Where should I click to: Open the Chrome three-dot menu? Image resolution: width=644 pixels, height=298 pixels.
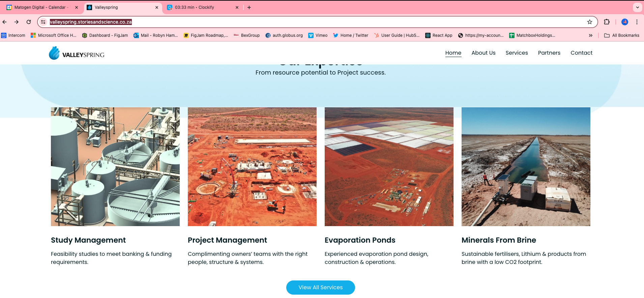click(637, 22)
